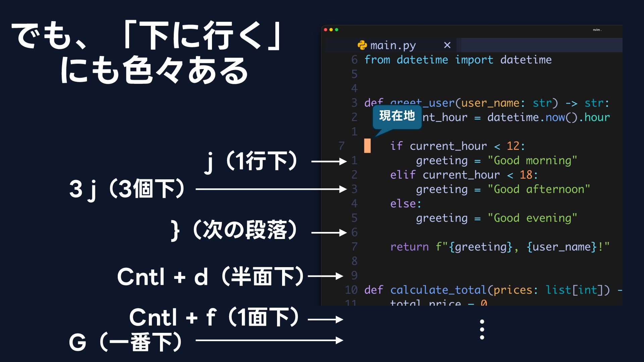Screen dimensions: 644x362
Task: Click the G（一番下）label
Action: 125,342
